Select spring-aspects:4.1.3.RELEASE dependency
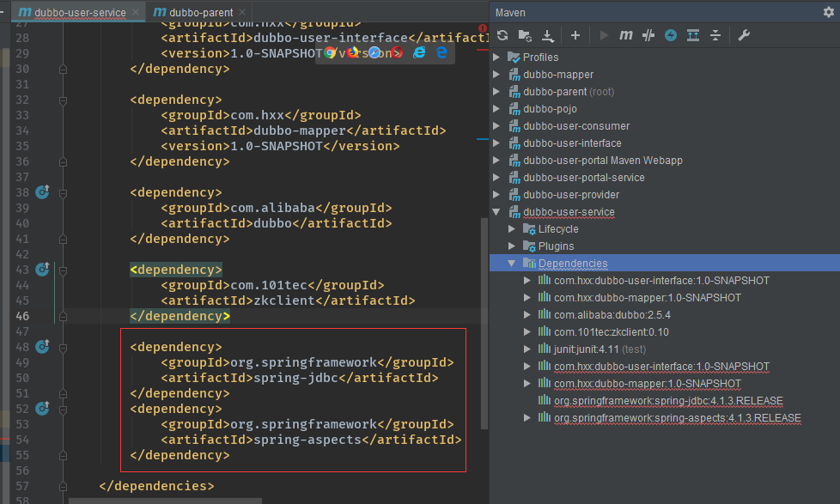 pyautogui.click(x=677, y=418)
